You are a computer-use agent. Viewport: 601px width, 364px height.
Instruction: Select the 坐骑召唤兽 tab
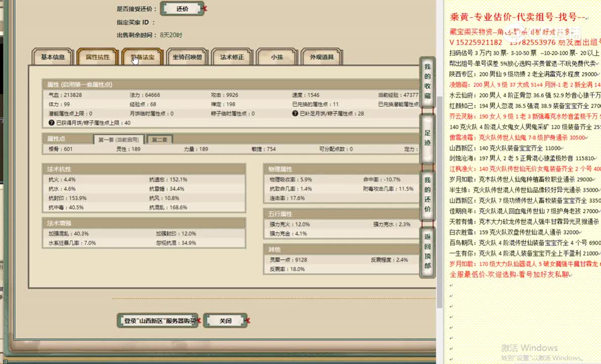(187, 57)
